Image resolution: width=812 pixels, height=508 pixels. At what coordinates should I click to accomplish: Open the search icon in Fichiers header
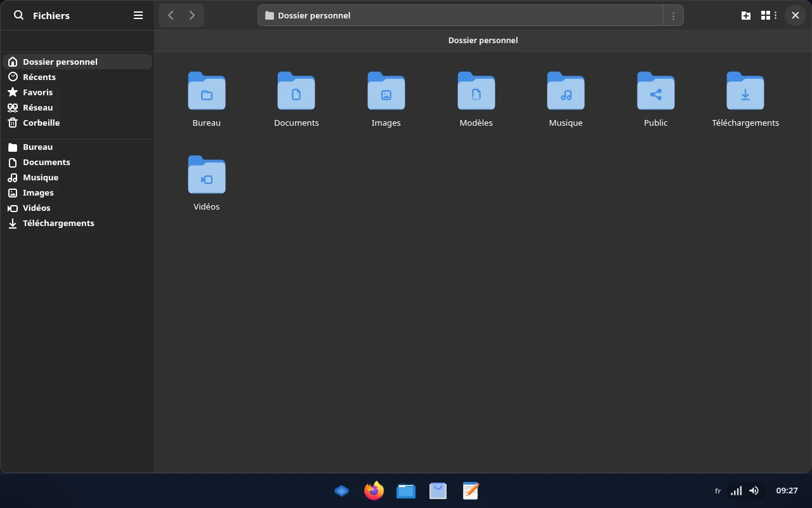click(x=19, y=15)
